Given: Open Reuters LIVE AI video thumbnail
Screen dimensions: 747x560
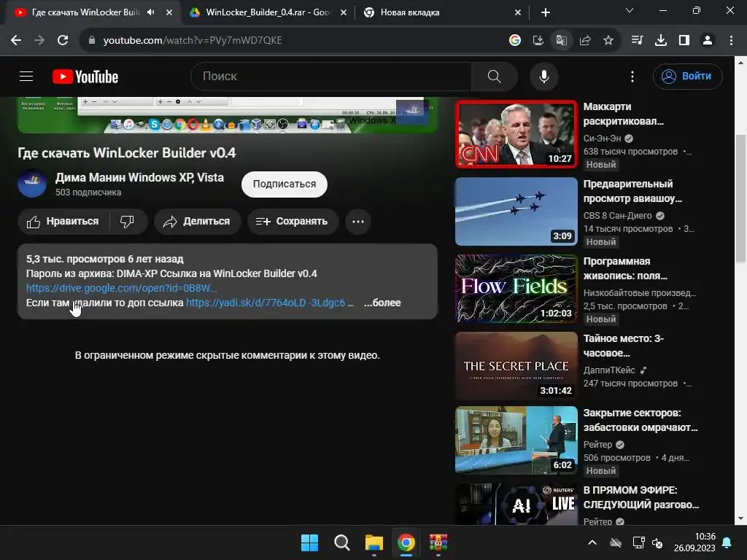Looking at the screenshot, I should pos(516,505).
